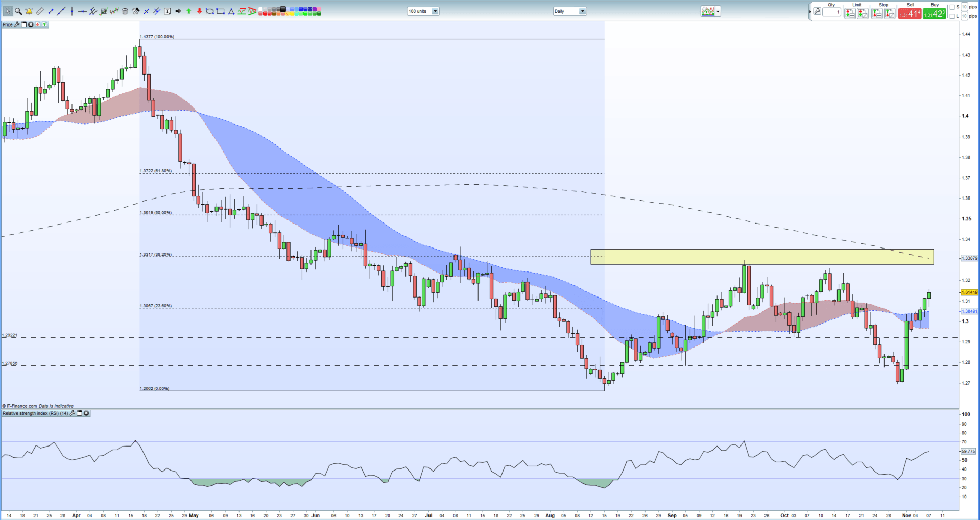Remove the RSI indicator with X icon

click(x=86, y=413)
